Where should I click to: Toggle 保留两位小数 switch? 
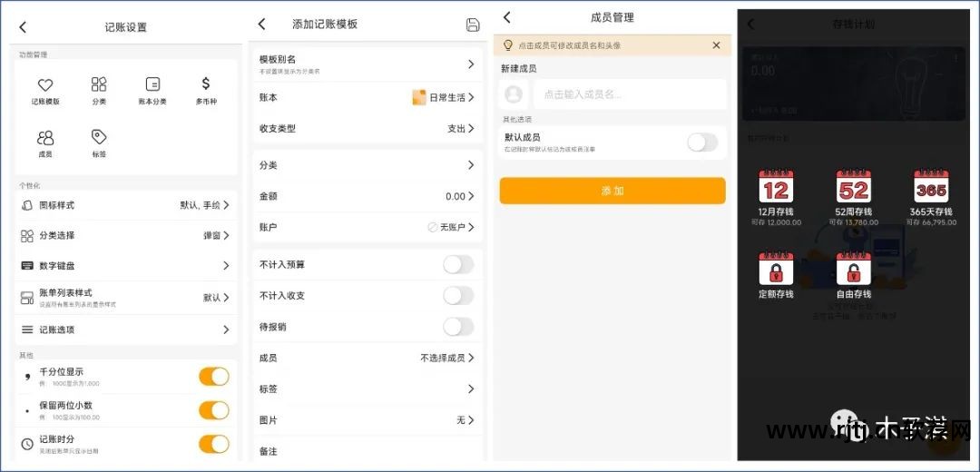tap(214, 410)
